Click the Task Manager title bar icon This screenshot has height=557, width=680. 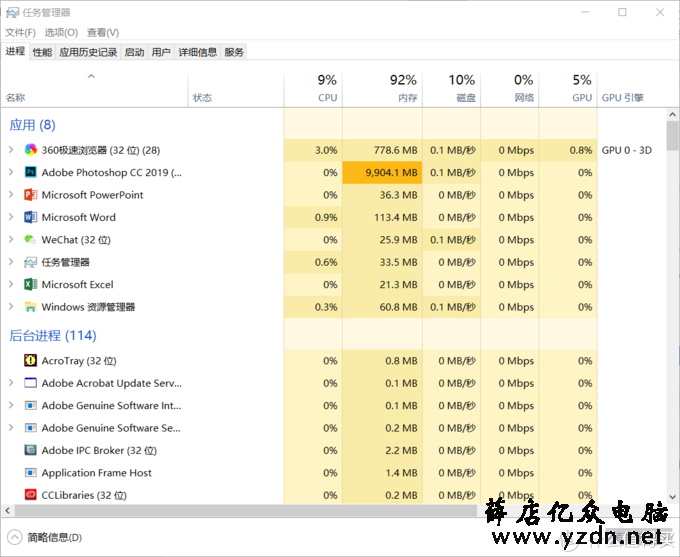pos(12,13)
